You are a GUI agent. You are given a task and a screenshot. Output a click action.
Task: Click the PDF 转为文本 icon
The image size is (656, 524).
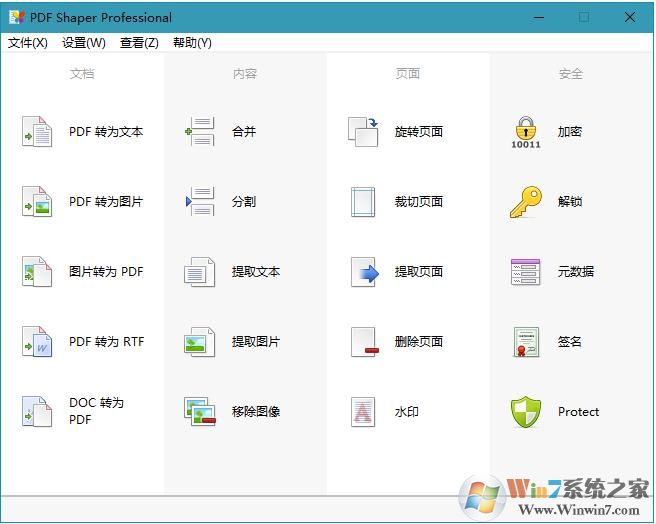point(37,132)
